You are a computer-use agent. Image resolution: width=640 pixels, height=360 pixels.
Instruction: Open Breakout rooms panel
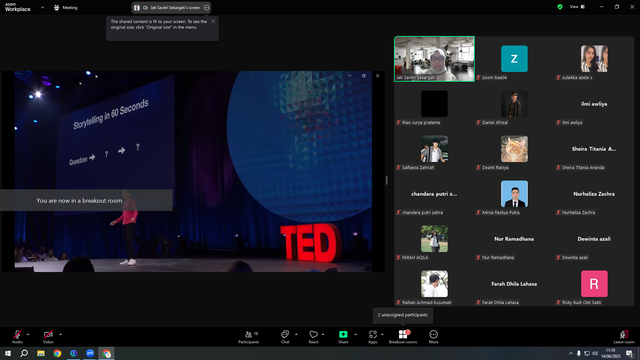(403, 336)
